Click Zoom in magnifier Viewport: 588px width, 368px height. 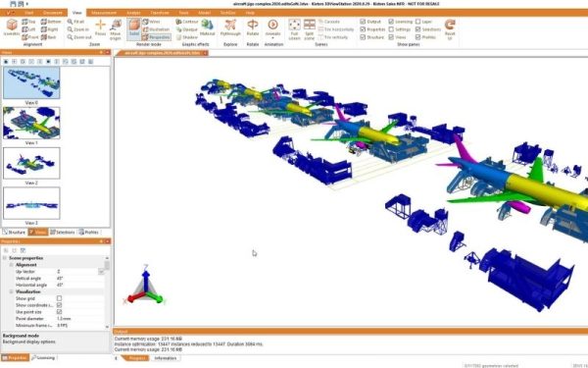tap(78, 29)
